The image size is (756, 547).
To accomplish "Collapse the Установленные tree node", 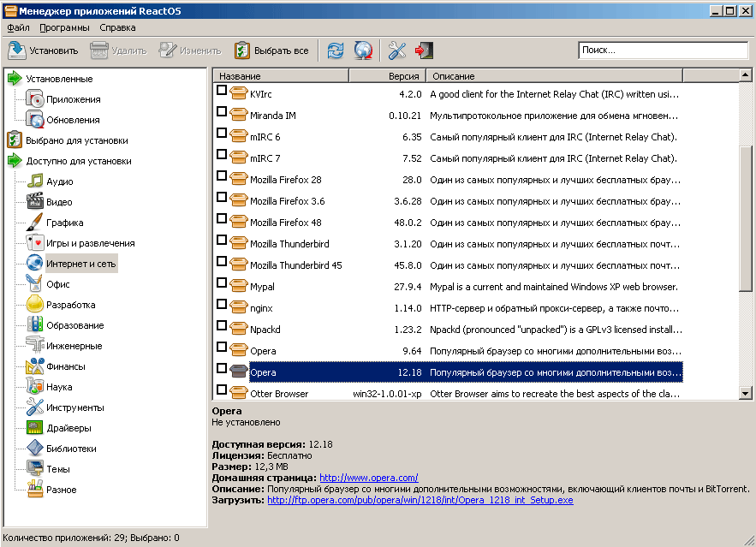I will 15,79.
